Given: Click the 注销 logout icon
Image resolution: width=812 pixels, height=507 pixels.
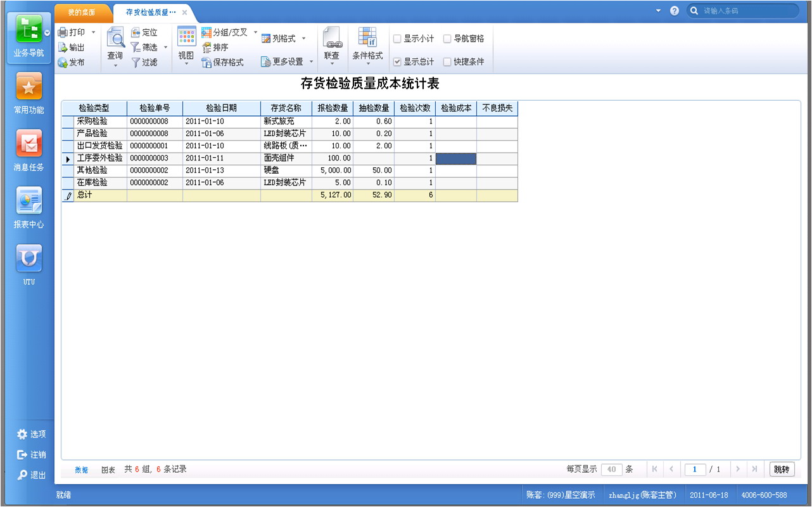Looking at the screenshot, I should [x=22, y=454].
